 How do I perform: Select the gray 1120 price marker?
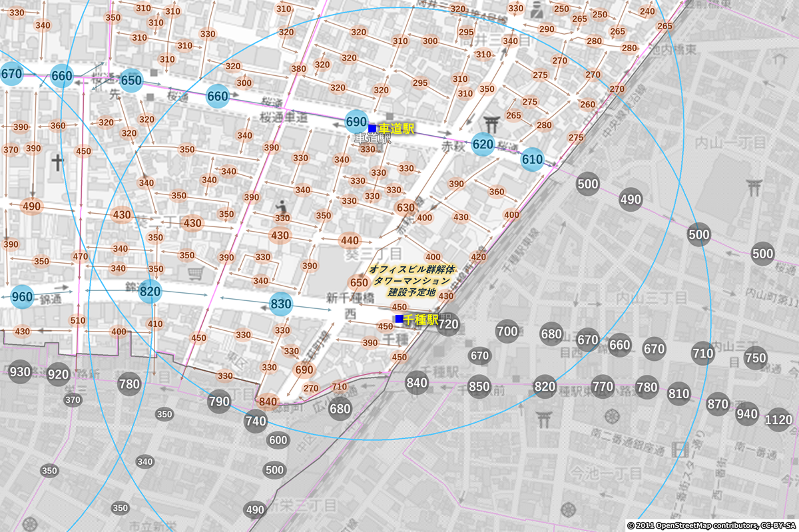[778, 419]
